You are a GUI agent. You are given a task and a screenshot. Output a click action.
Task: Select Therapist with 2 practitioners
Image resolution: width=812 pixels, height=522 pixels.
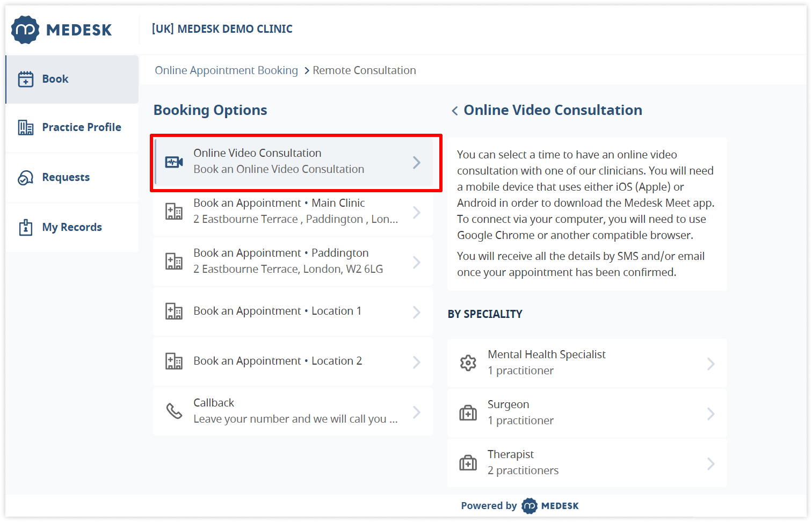click(587, 463)
